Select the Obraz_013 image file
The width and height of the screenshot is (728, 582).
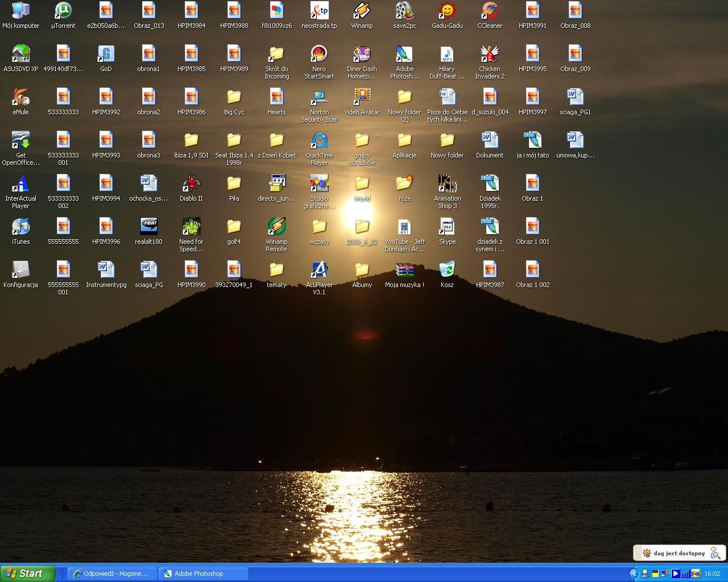pyautogui.click(x=148, y=15)
